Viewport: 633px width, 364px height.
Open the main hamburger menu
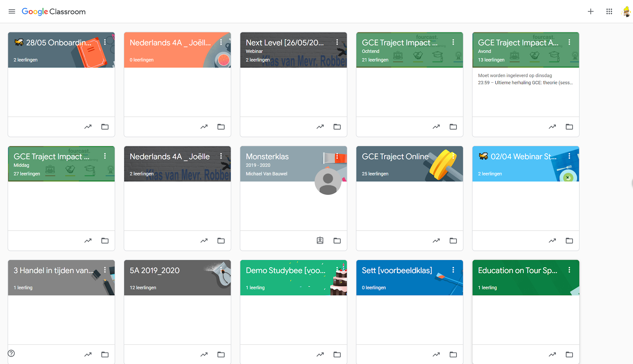click(x=12, y=11)
